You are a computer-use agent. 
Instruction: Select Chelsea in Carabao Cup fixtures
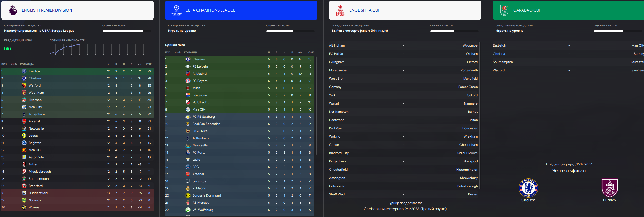coord(499,54)
